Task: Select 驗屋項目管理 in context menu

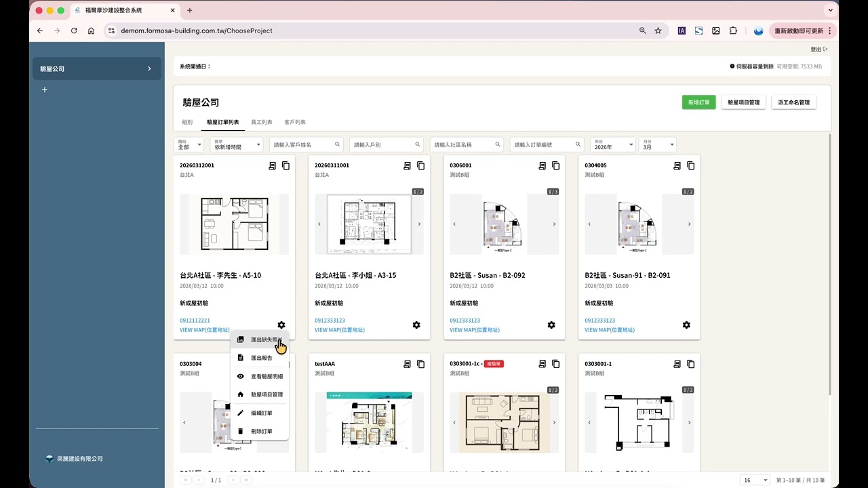Action: (x=260, y=394)
